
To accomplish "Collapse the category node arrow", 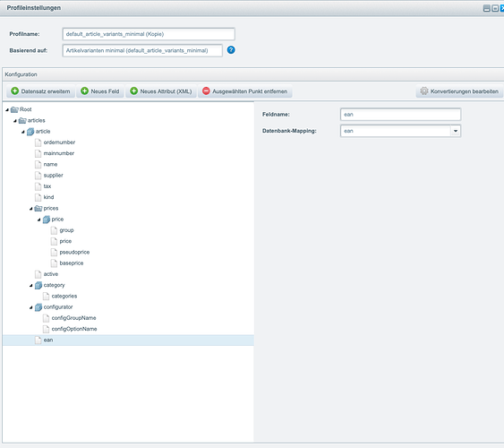I will click(31, 286).
